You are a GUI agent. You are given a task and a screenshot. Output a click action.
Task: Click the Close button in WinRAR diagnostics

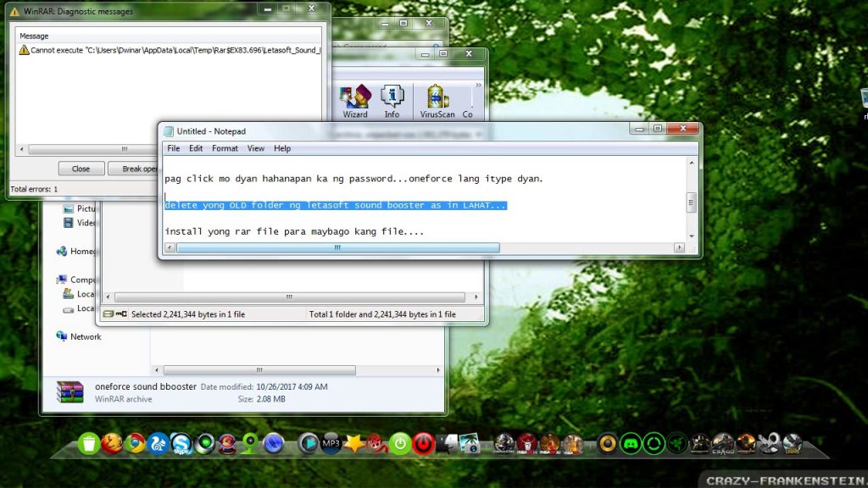[81, 169]
